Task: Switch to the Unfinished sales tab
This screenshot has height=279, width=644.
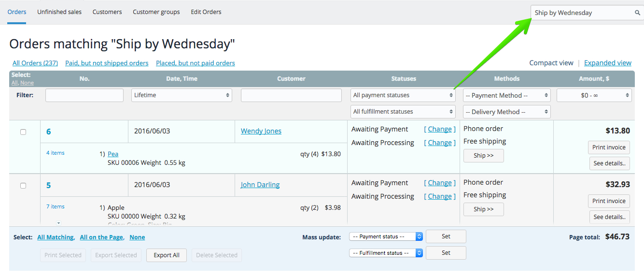Action: point(59,12)
